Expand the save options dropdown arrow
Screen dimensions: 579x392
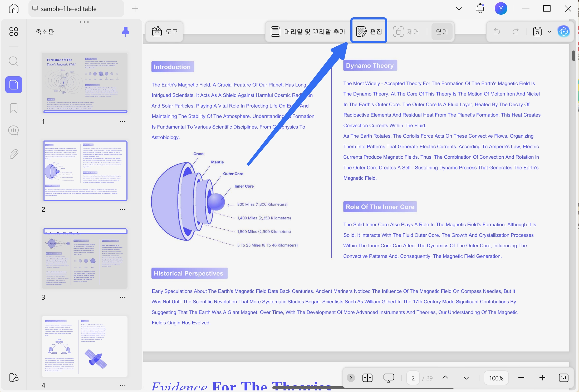point(549,32)
